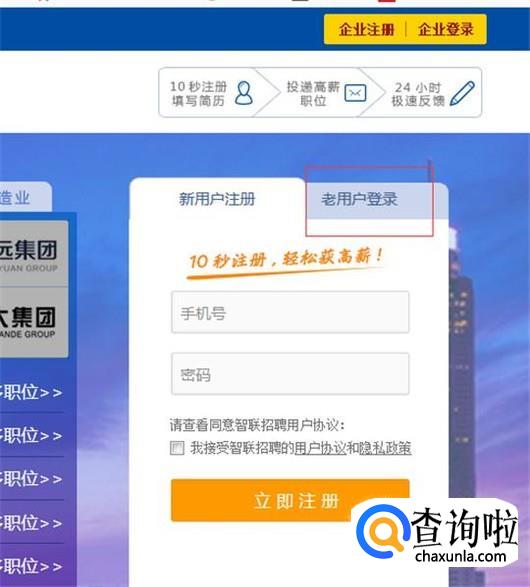Image resolution: width=530 pixels, height=587 pixels.
Task: Click the 大集团 Ande Group logo thumbnail
Action: click(x=34, y=322)
